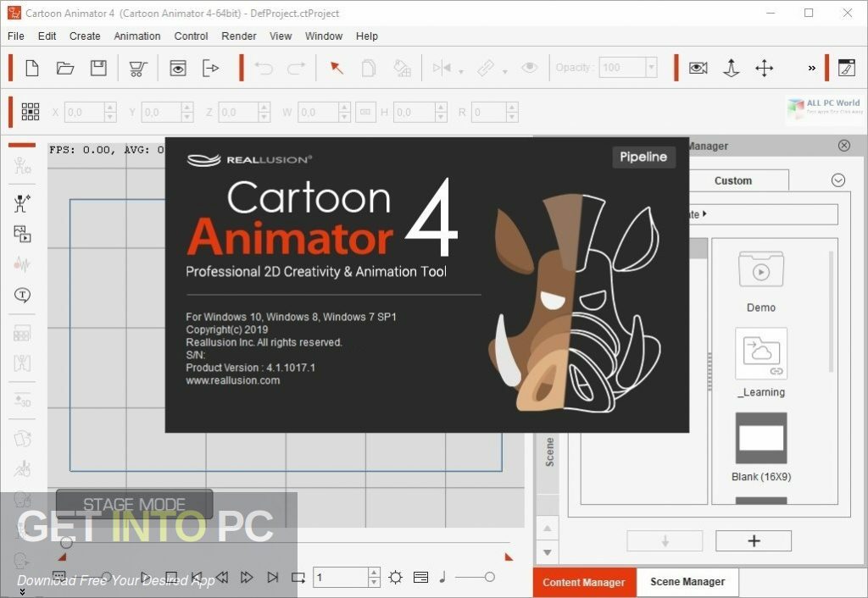Toggle the visibility eye icon in toolbar
This screenshot has height=598, width=868.
point(529,68)
